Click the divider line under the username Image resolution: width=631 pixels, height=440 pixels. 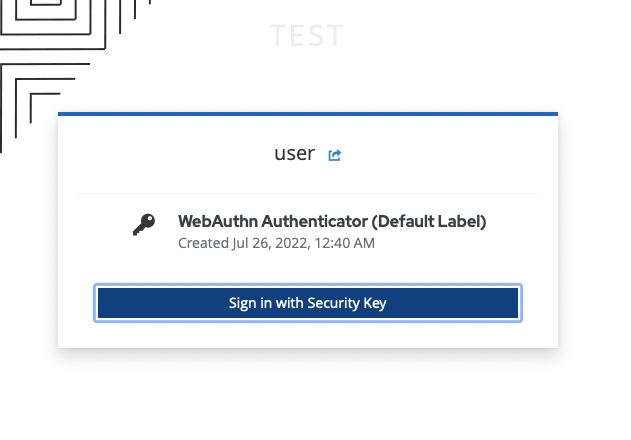[x=307, y=193]
